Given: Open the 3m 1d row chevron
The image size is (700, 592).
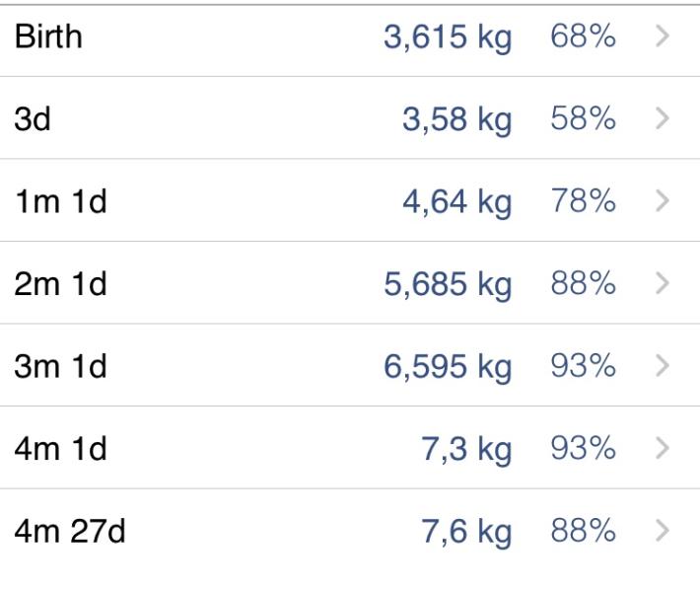Looking at the screenshot, I should [663, 366].
